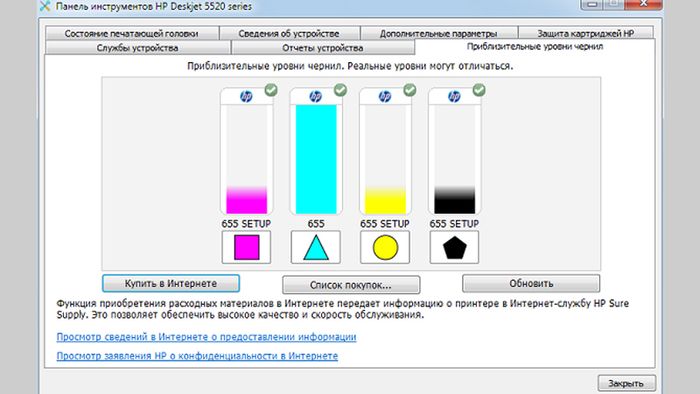This screenshot has width=700, height=394.
Task: Click green checkmark on cyan cartridge
Action: point(340,90)
